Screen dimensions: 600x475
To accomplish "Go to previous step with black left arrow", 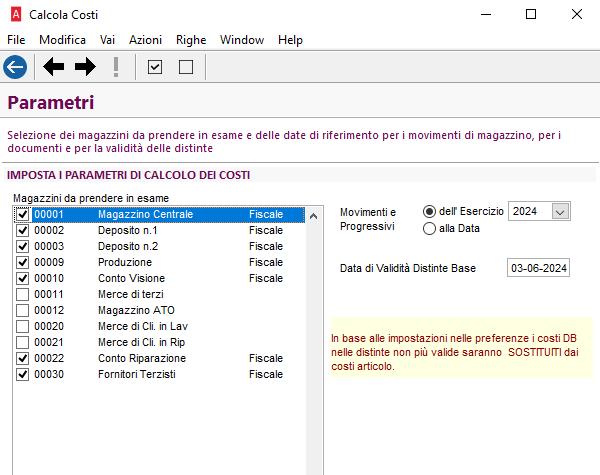I will (53, 67).
